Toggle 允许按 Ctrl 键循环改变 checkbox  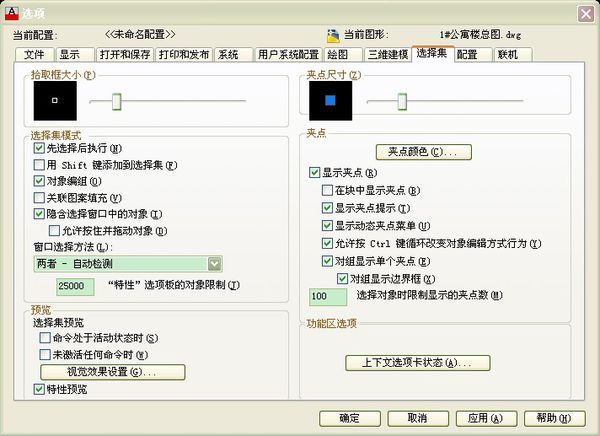[x=327, y=243]
